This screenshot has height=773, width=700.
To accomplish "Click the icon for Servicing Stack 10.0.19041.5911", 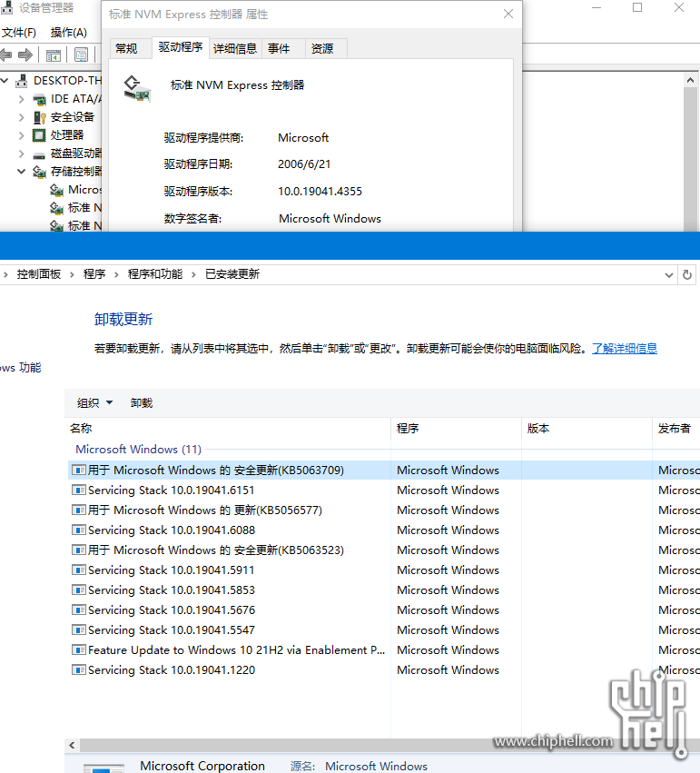I will coord(78,570).
